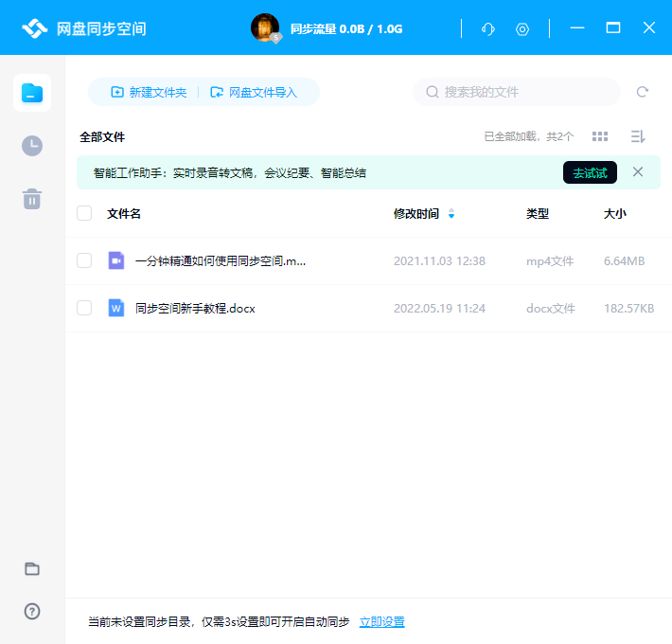Click the 大小 column header
The image size is (672, 644).
click(614, 213)
